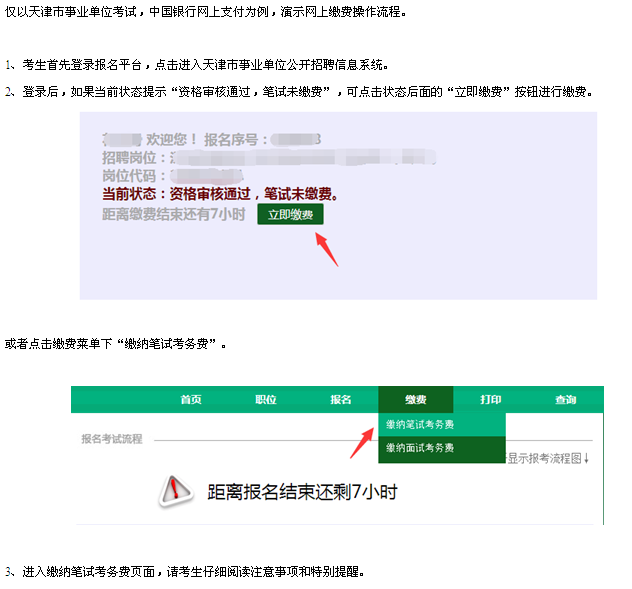Viewport: 632px width, 589px height.
Task: Click the 岗位代码 label
Action: pos(134,176)
